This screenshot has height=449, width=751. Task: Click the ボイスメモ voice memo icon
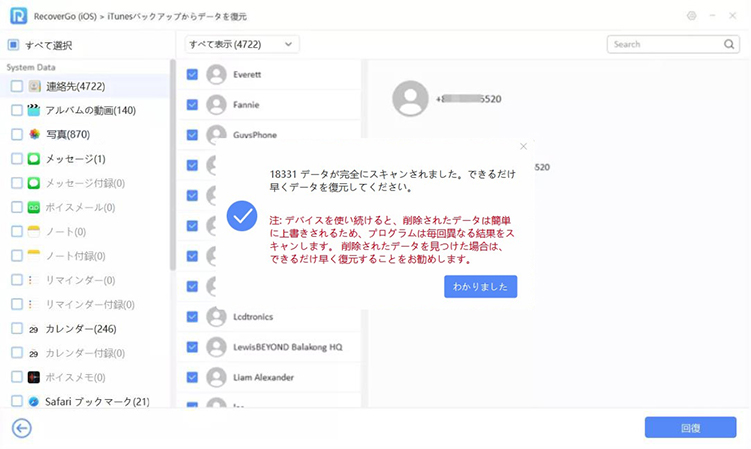pos(34,377)
